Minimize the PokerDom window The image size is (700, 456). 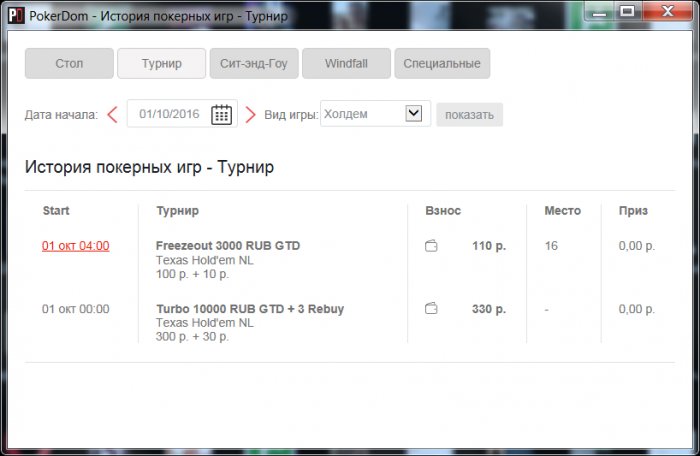point(599,12)
